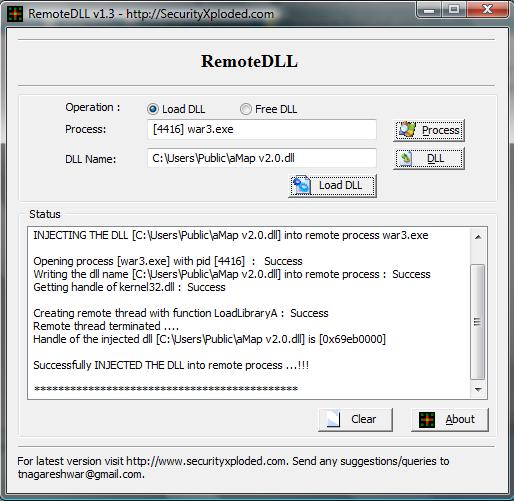This screenshot has width=514, height=501.
Task: Click the magnifier icon on Process button
Action: point(407,130)
